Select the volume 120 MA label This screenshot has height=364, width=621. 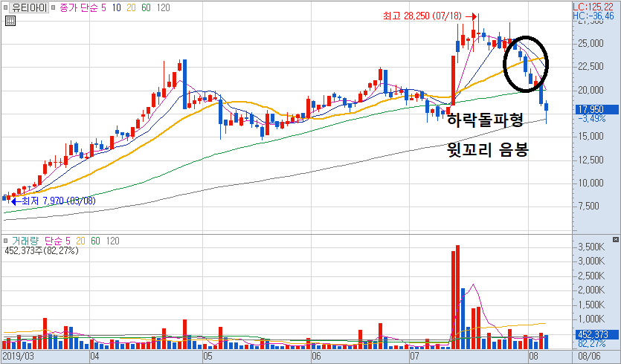click(113, 241)
